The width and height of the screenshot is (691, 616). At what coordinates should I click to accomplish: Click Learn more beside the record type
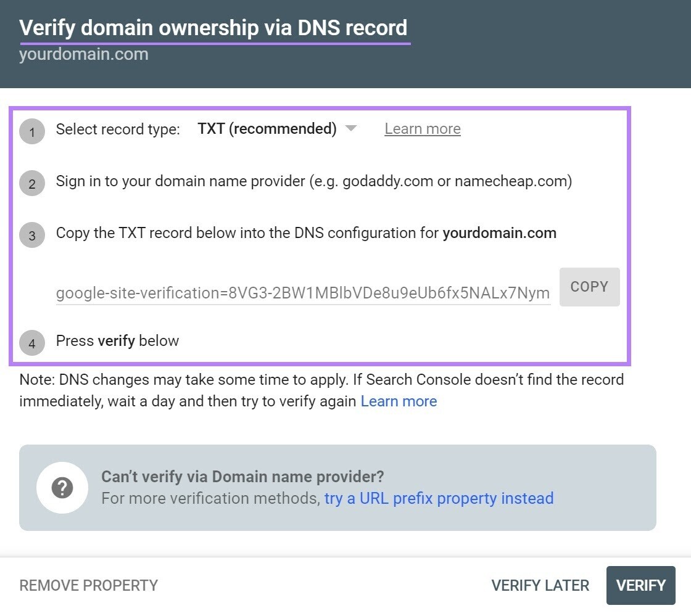point(422,128)
